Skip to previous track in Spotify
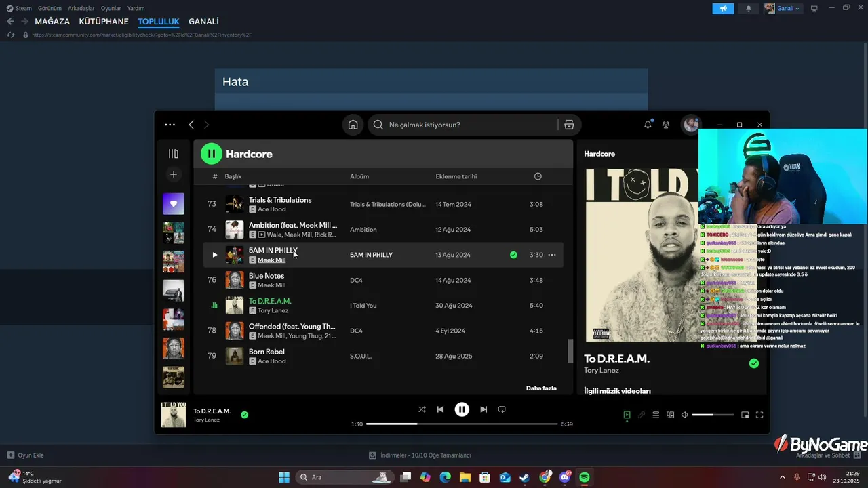 pos(440,409)
